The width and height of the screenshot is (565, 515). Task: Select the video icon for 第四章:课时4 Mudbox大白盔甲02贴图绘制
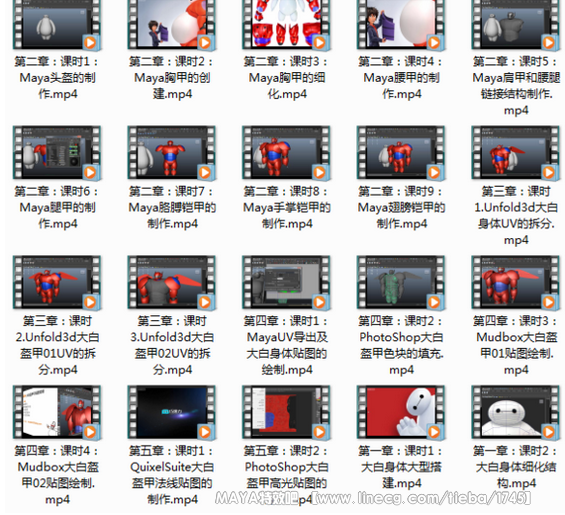click(x=57, y=412)
